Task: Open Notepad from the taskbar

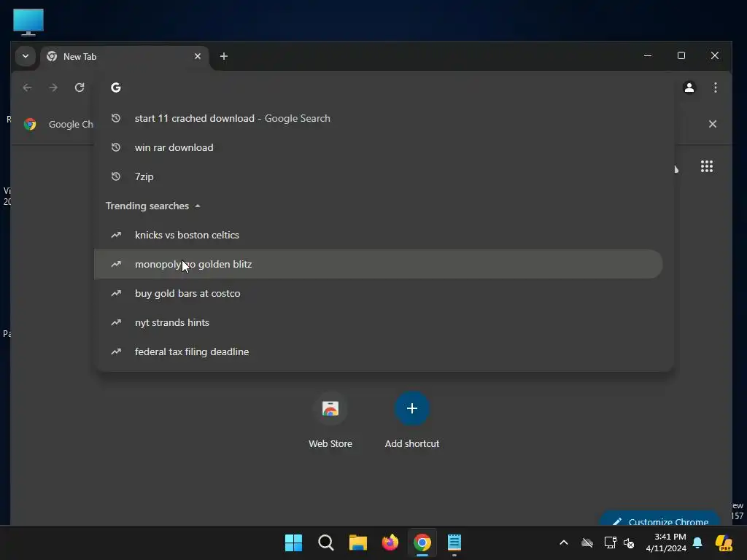Action: [x=454, y=542]
